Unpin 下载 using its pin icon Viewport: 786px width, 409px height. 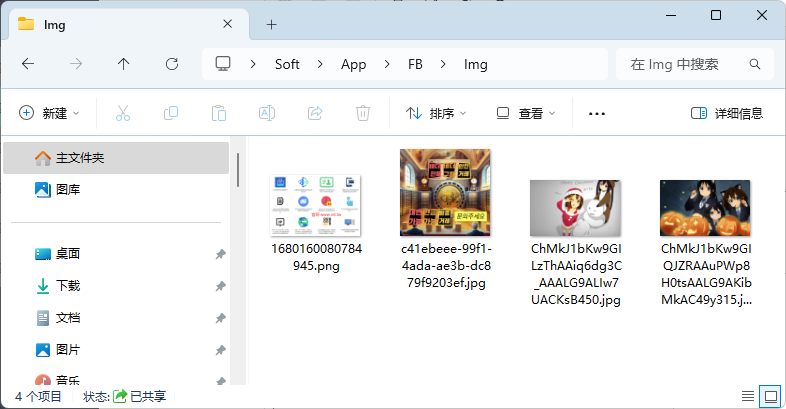tap(220, 286)
